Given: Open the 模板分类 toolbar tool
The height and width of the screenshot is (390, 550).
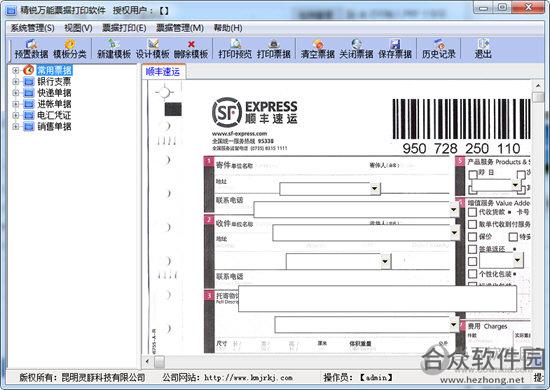Looking at the screenshot, I should pos(69,49).
